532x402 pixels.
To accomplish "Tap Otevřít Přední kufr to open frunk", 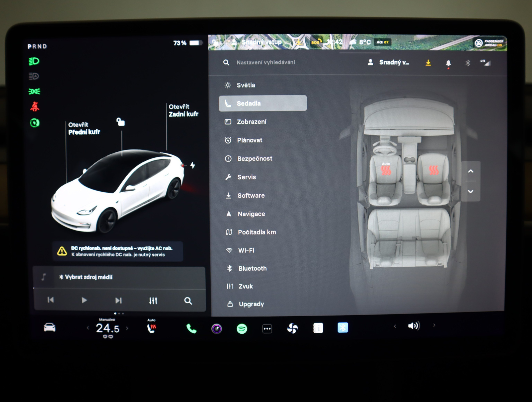I will (x=84, y=128).
